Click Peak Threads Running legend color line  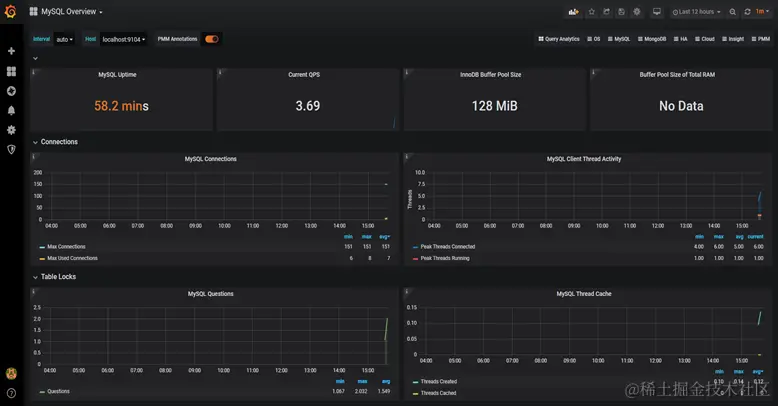pyautogui.click(x=415, y=259)
